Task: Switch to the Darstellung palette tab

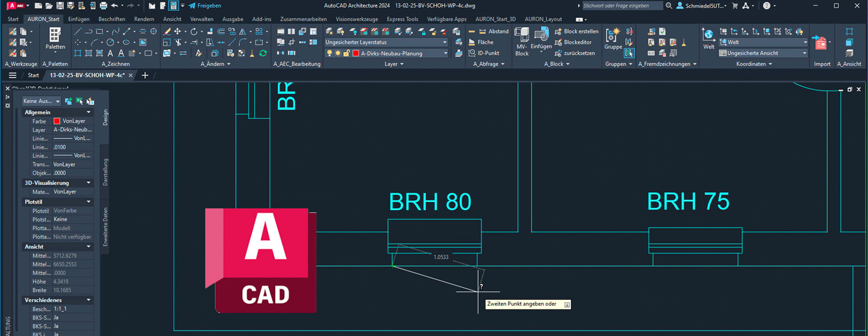Action: [x=105, y=172]
